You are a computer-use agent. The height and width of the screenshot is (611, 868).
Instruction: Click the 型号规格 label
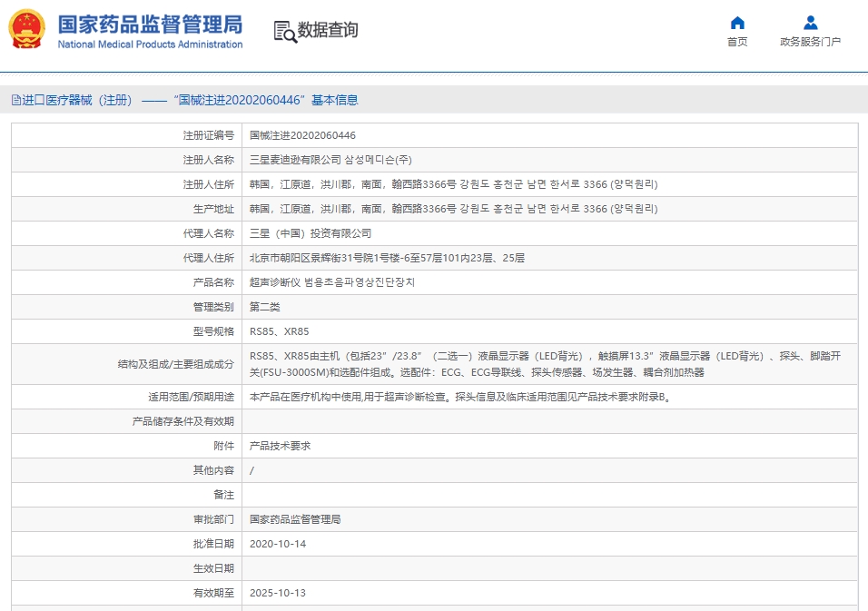(213, 331)
